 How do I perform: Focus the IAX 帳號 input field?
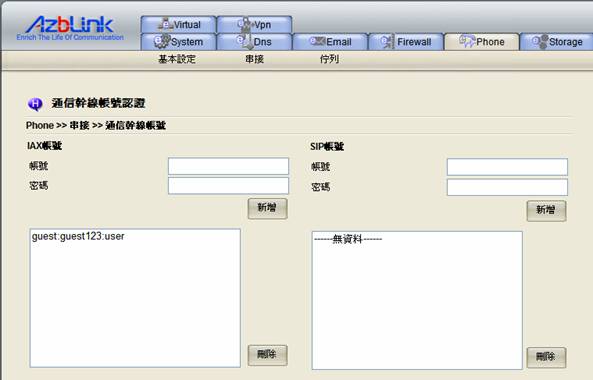228,166
